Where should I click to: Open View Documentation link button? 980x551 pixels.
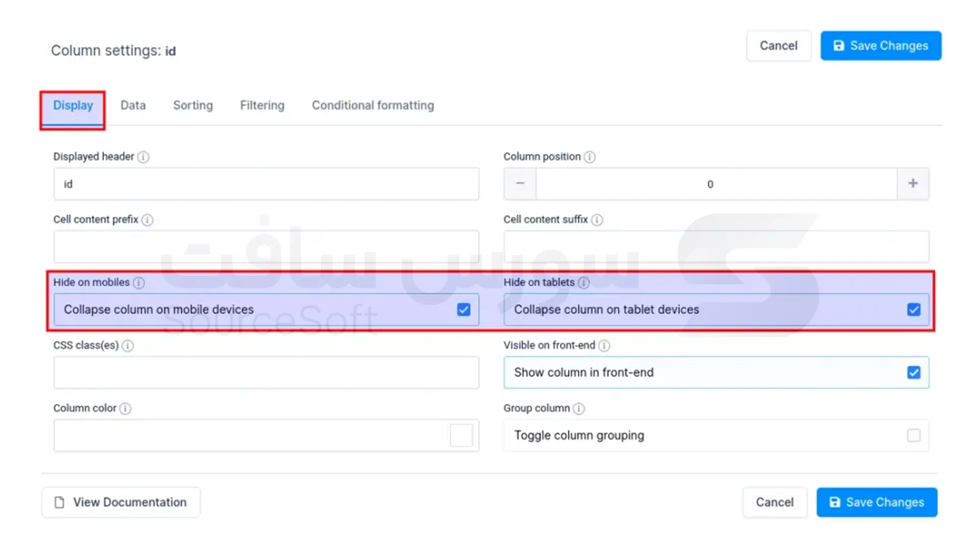(x=121, y=503)
